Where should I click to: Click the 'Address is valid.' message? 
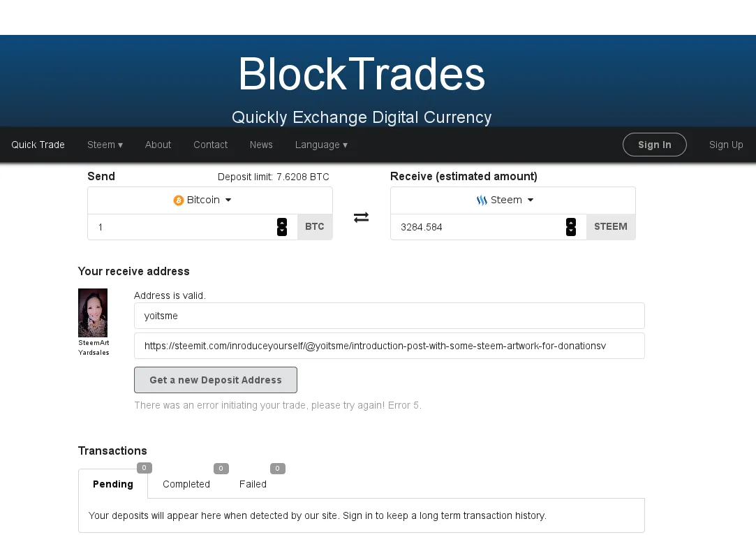[170, 295]
